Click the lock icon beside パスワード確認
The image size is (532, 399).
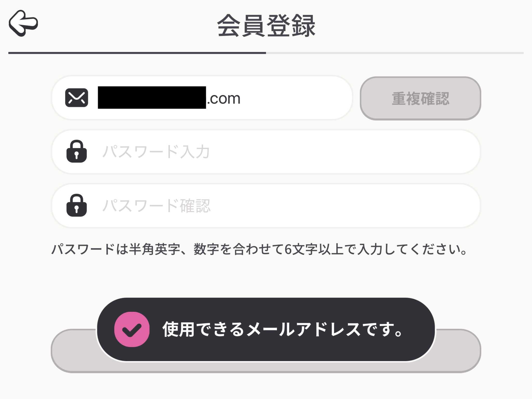tap(77, 205)
